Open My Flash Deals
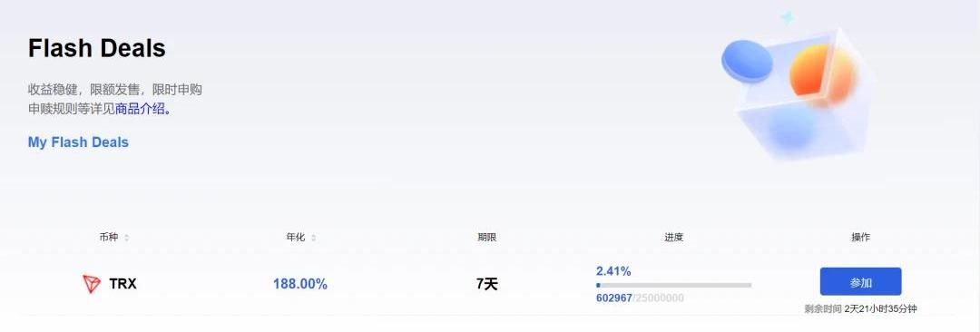The height and width of the screenshot is (332, 980). pos(78,142)
